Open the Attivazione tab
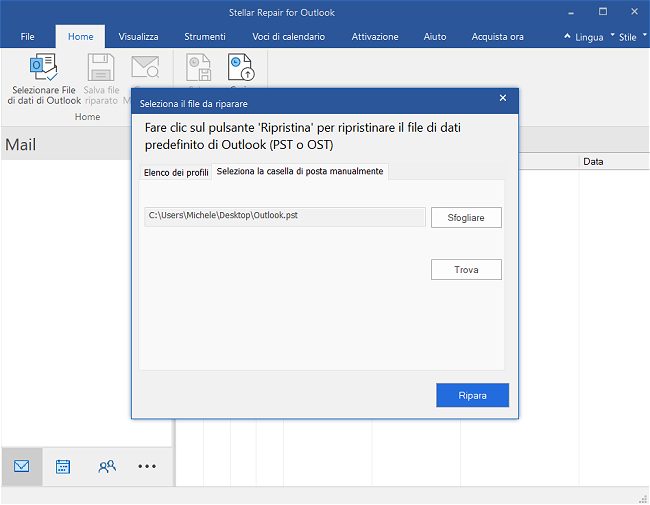Image resolution: width=650 pixels, height=505 pixels. [375, 36]
